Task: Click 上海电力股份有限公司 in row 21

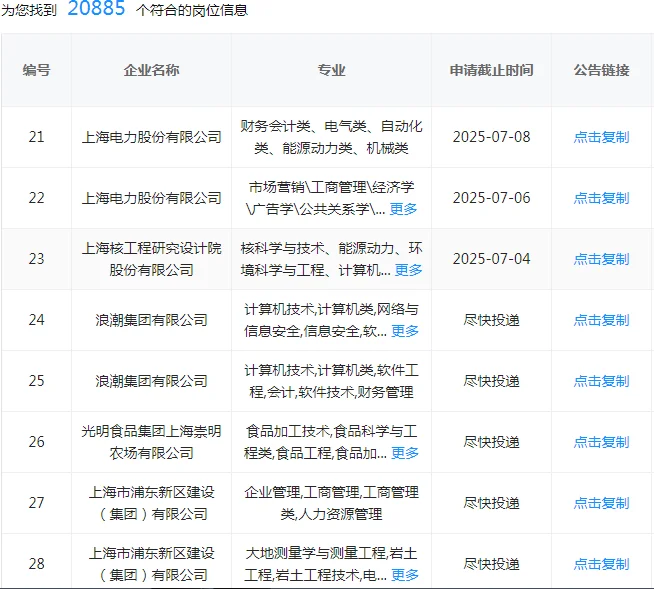Action: [x=151, y=137]
